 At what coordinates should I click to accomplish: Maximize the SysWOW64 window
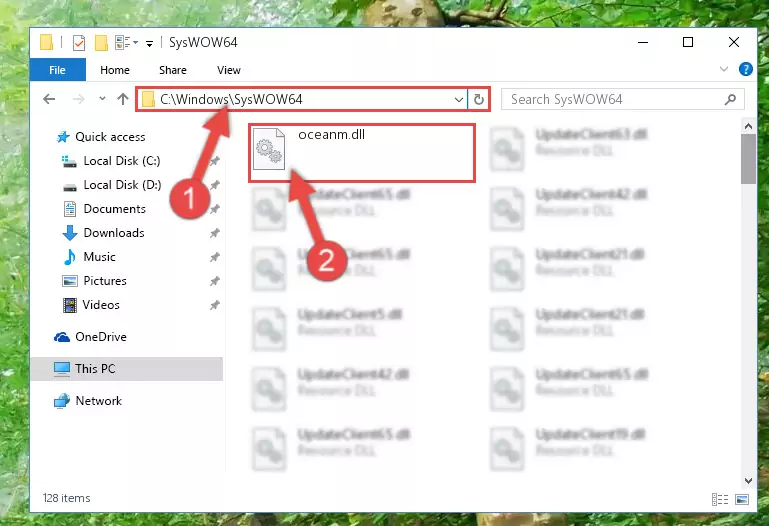688,43
